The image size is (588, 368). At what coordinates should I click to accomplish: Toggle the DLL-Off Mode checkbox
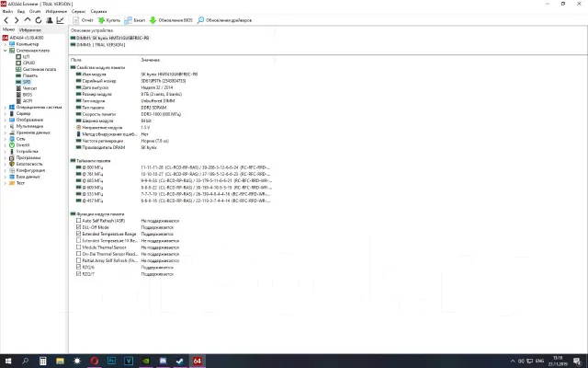pyautogui.click(x=78, y=227)
